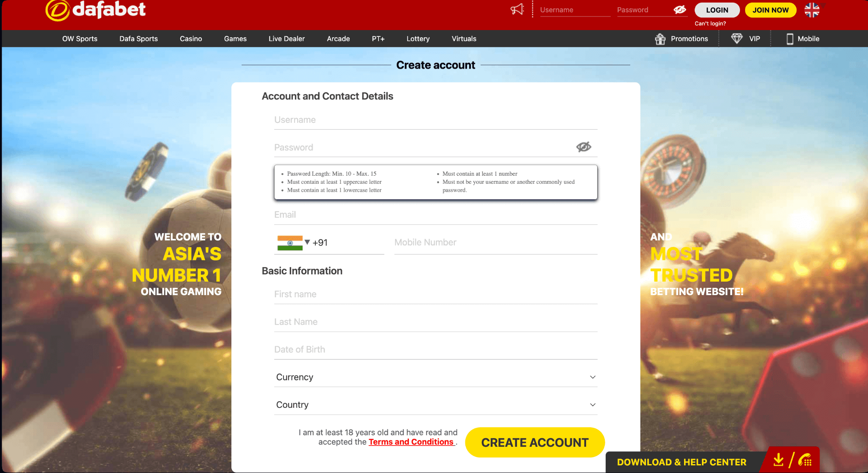Open the announcements megaphone icon
This screenshot has width=868, height=473.
[x=517, y=9]
